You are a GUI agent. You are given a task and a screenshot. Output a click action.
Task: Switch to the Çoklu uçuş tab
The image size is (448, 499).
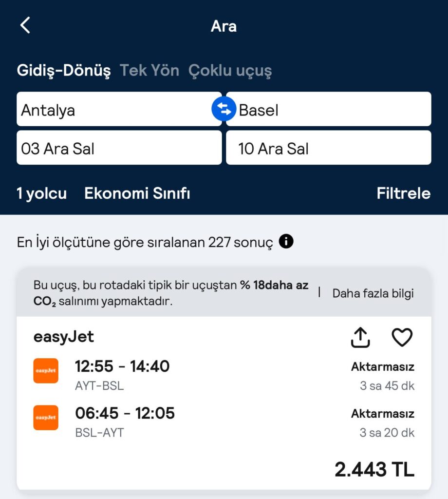(x=230, y=71)
